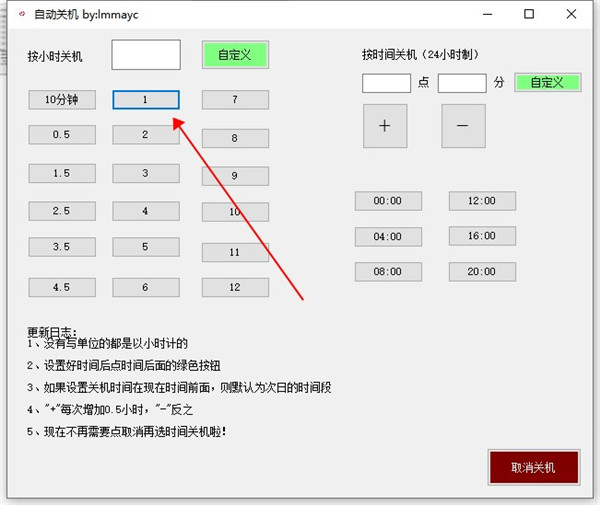The height and width of the screenshot is (505, 600).
Task: Focus the 点 hour input field
Action: click(386, 83)
